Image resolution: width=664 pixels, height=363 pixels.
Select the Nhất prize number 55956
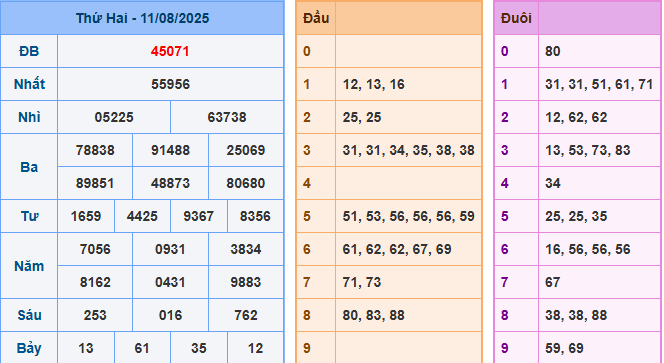pyautogui.click(x=170, y=84)
